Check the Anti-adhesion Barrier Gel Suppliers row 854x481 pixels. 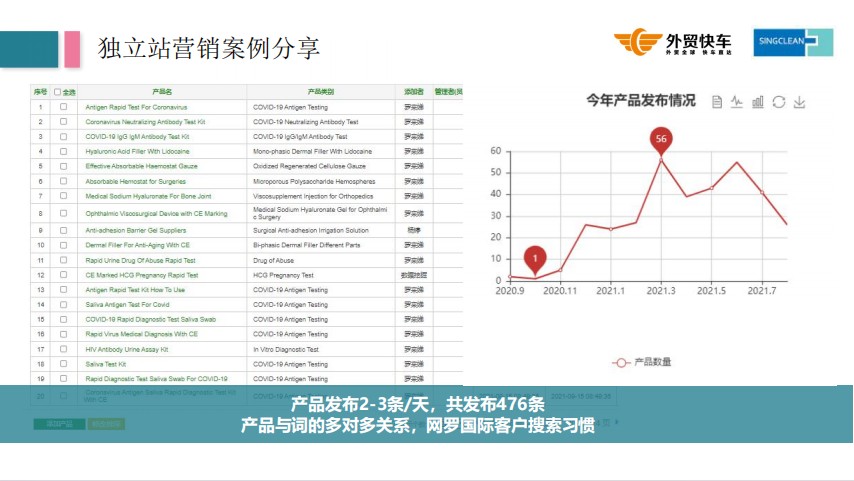64,230
